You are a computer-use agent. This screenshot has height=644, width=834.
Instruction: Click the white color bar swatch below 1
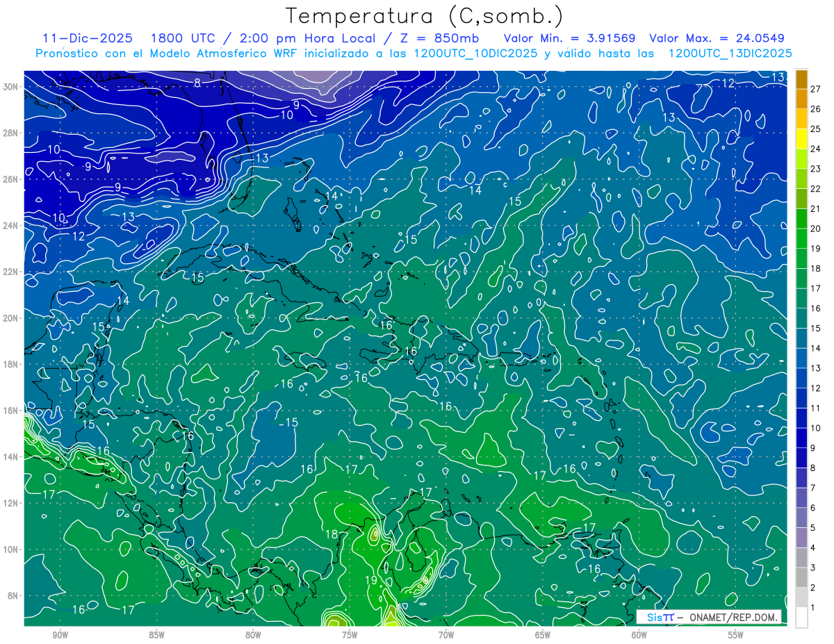801,618
